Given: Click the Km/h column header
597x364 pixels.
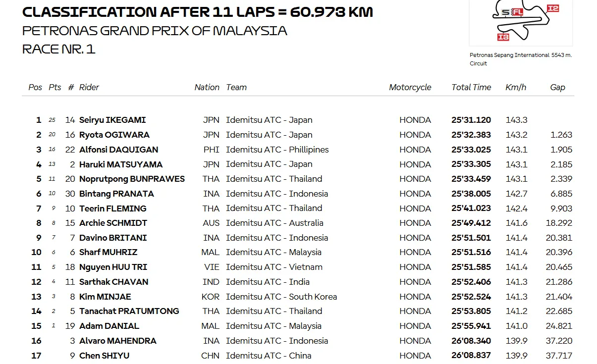Looking at the screenshot, I should [x=516, y=87].
